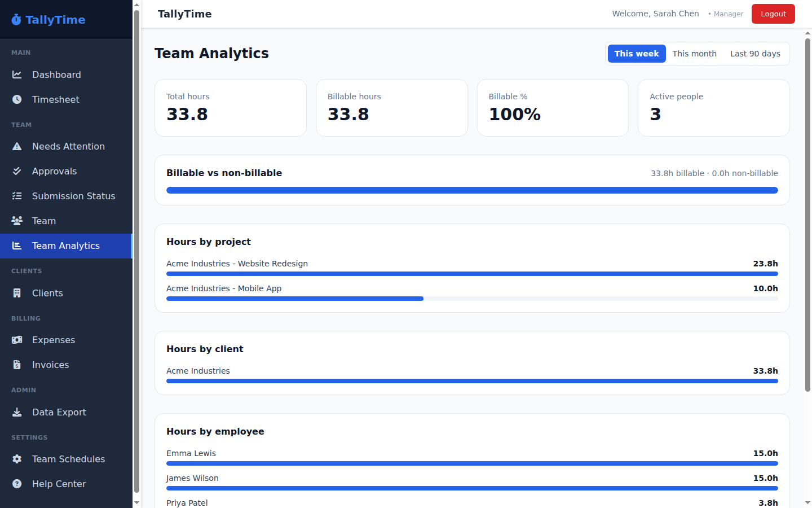This screenshot has height=508, width=812.
Task: Click the 'Hours by employee' heading
Action: [x=215, y=431]
